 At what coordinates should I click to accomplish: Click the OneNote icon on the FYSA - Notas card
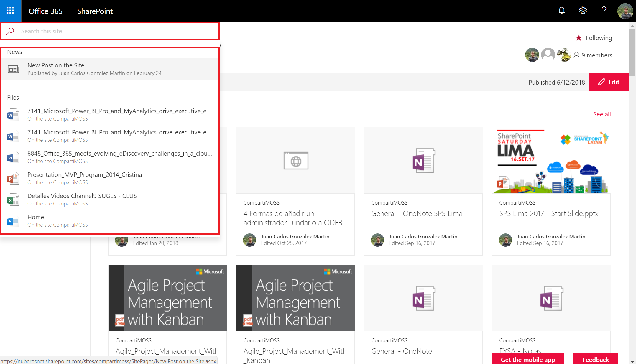point(552,298)
